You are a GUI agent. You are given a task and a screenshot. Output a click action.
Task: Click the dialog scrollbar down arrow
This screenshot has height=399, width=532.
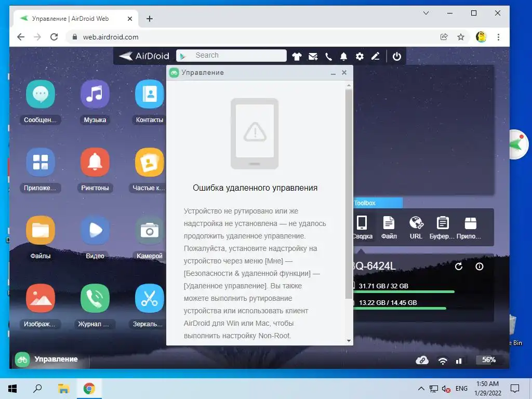tap(349, 341)
